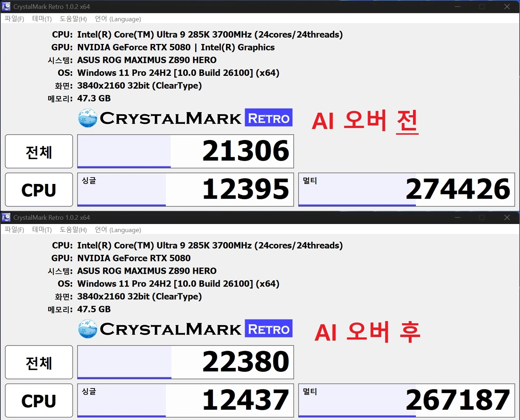520x420 pixels.
Task: Open 파일(F) menu in bottom CrystalMark window
Action: click(x=14, y=230)
